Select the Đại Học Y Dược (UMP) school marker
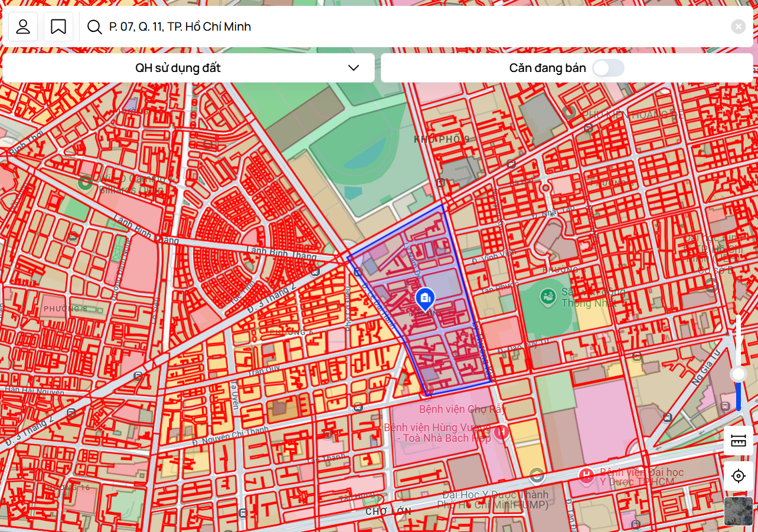 pyautogui.click(x=536, y=475)
